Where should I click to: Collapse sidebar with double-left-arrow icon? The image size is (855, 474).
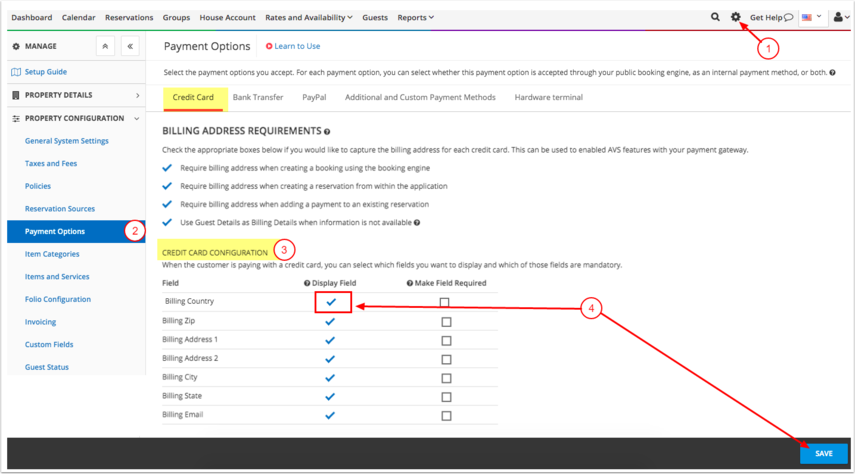click(130, 47)
